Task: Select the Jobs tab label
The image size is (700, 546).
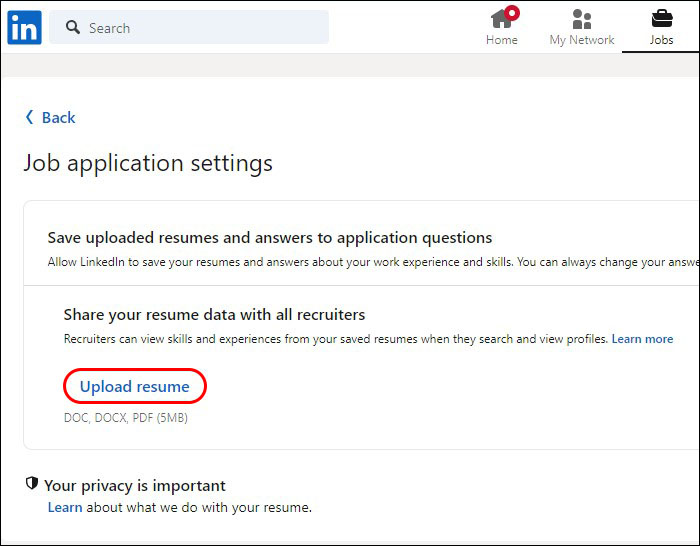Action: pos(661,40)
